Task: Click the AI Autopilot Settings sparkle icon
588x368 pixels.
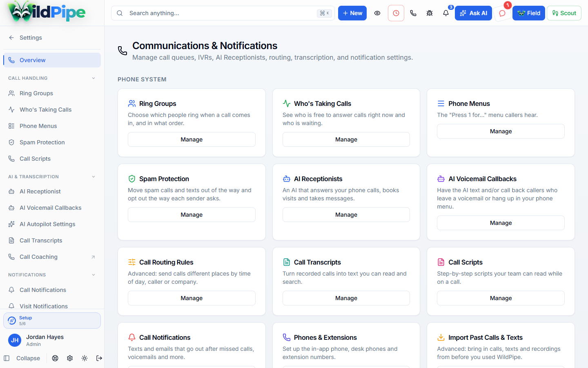Action: (x=11, y=224)
